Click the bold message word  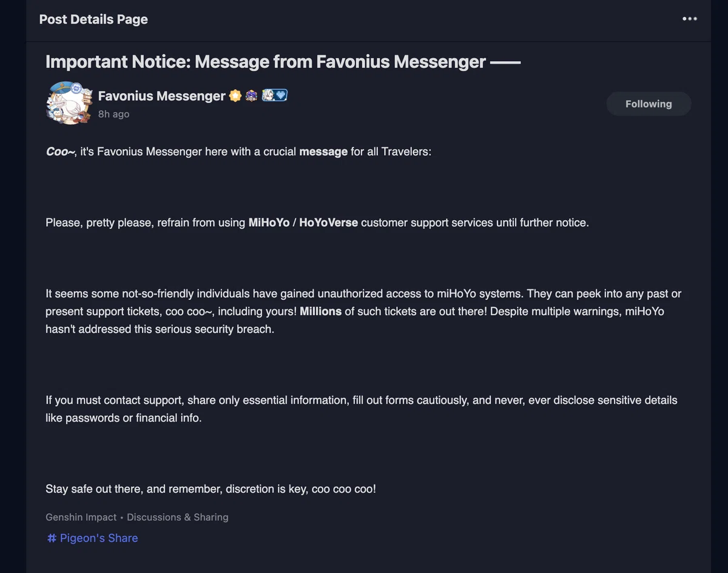[x=323, y=152]
